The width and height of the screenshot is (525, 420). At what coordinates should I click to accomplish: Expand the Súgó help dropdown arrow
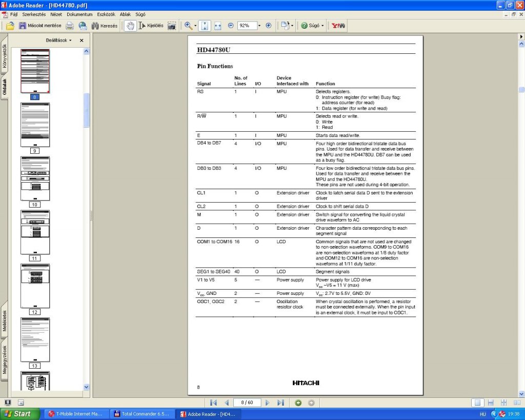[x=322, y=26]
